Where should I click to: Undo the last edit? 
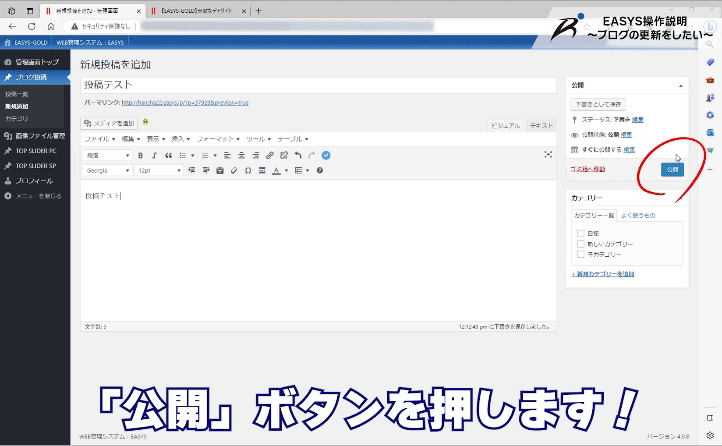pos(298,156)
